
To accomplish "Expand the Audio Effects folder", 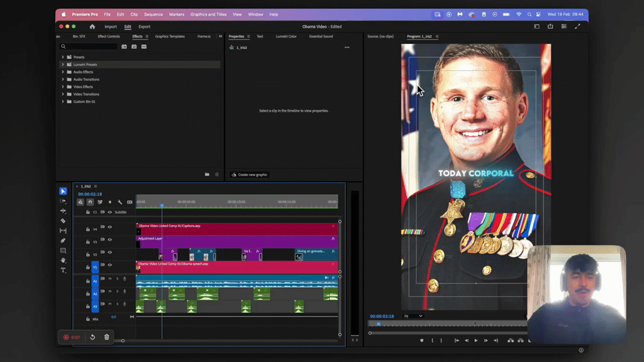I will coord(63,72).
